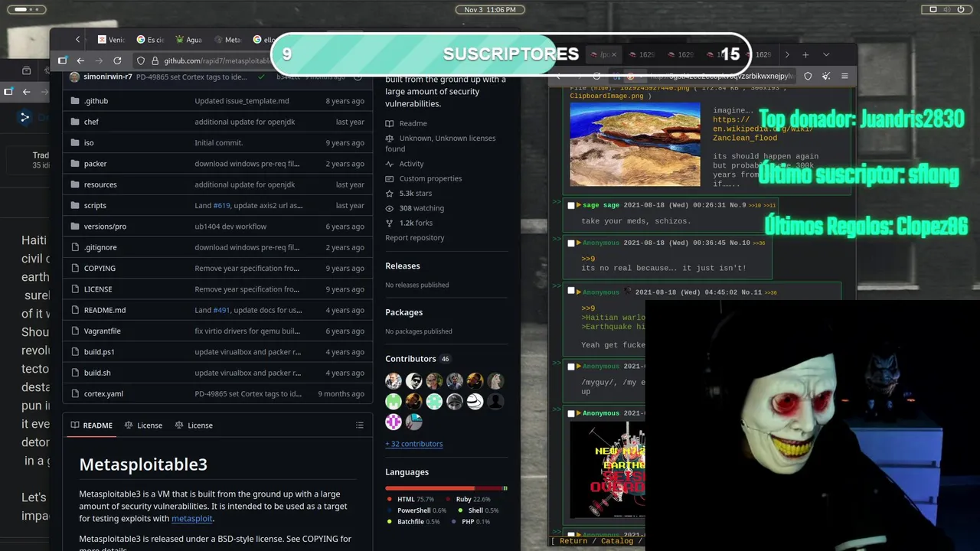The image size is (980, 551).
Task: Go back in the GitHub browser window
Action: click(82, 60)
